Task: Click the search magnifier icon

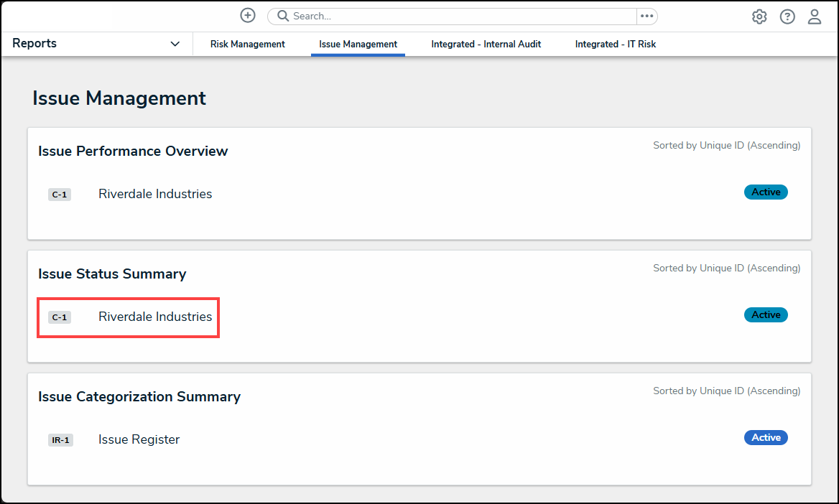Action: point(282,16)
